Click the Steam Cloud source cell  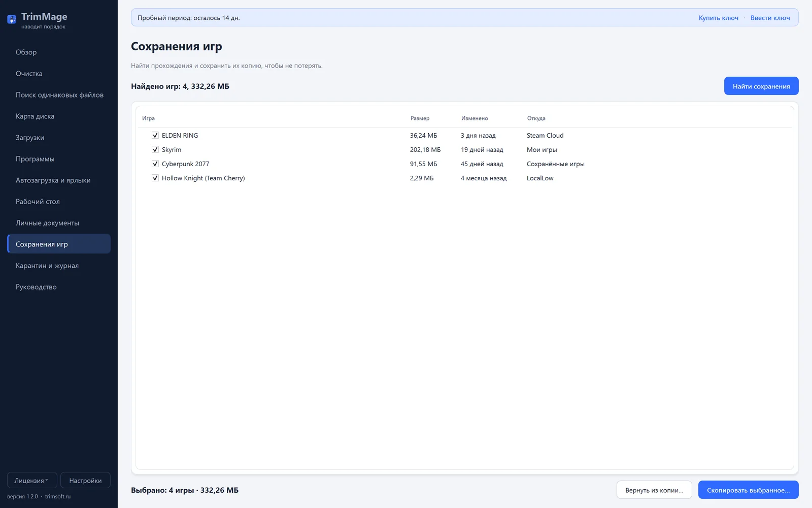coord(545,136)
